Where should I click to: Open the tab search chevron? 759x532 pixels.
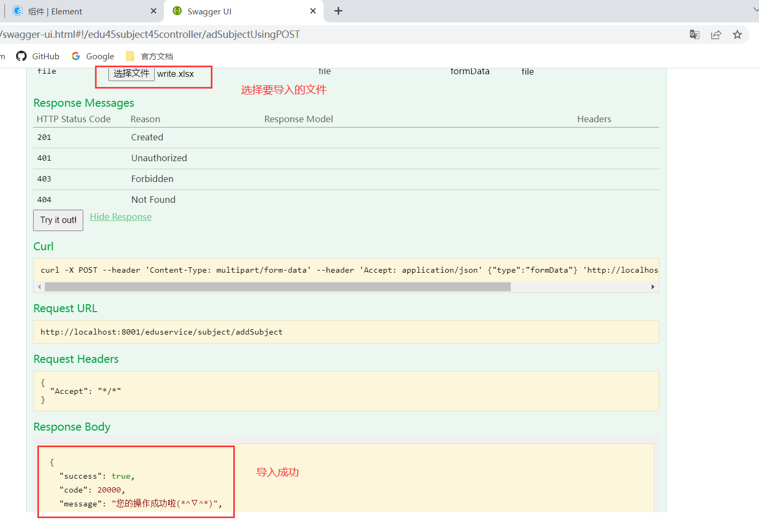point(755,9)
